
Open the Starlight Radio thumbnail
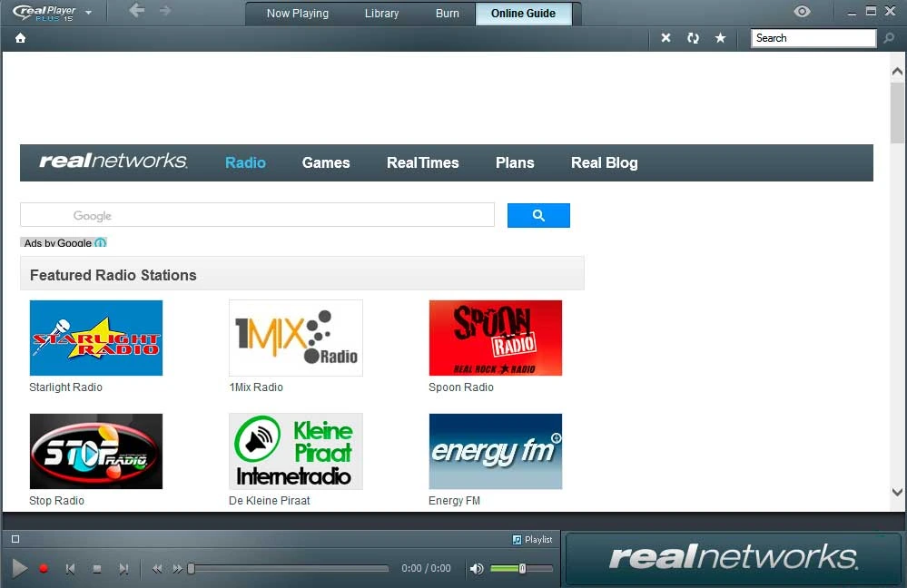click(x=96, y=338)
